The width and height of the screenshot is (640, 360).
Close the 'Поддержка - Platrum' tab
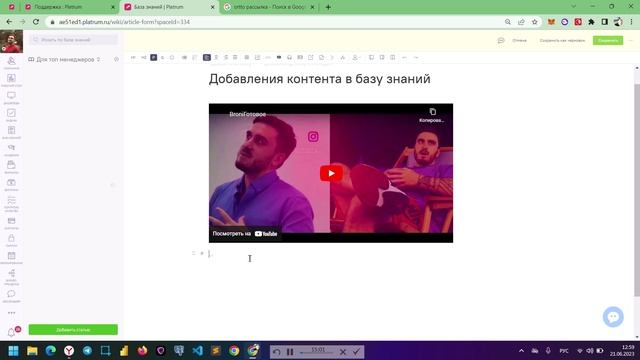[113, 7]
